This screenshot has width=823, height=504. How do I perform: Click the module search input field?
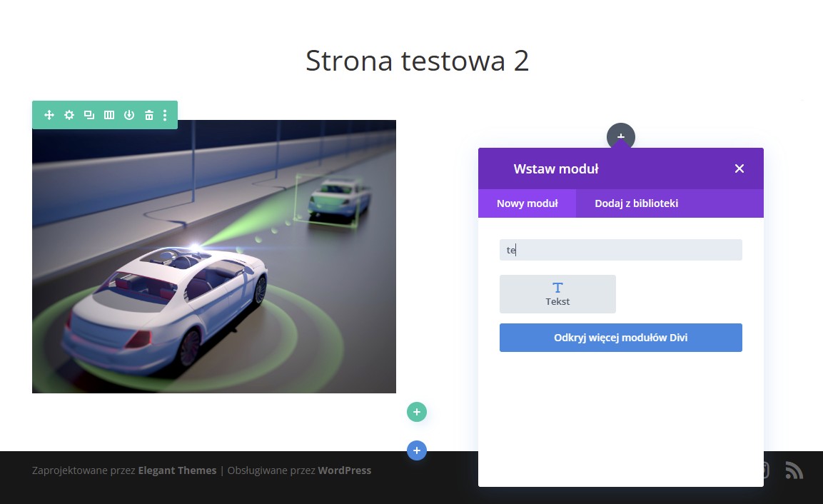tap(620, 250)
